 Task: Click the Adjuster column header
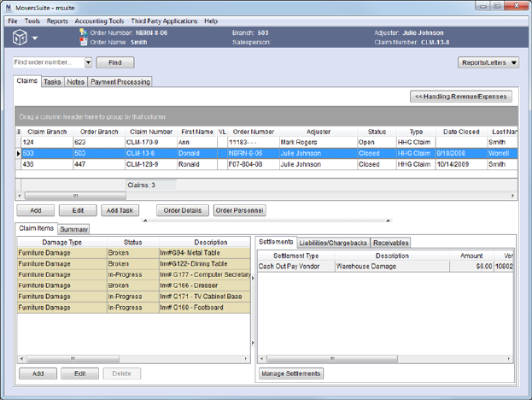[318, 132]
